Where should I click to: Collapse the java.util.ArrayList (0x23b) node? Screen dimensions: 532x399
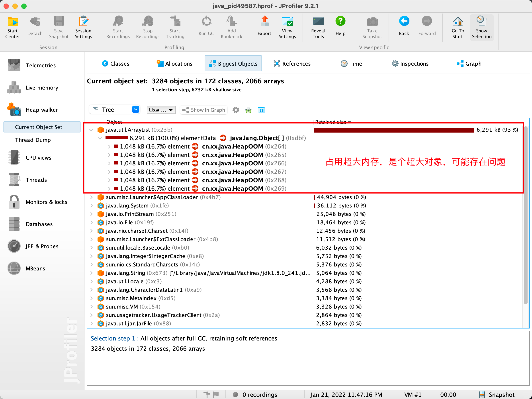point(91,130)
